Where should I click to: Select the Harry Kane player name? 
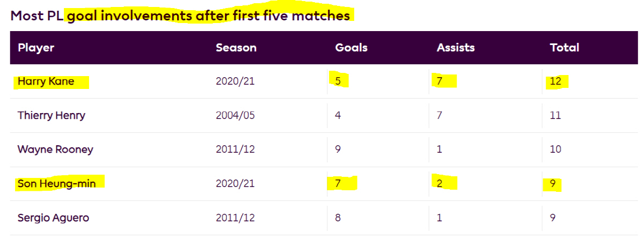coord(46,81)
